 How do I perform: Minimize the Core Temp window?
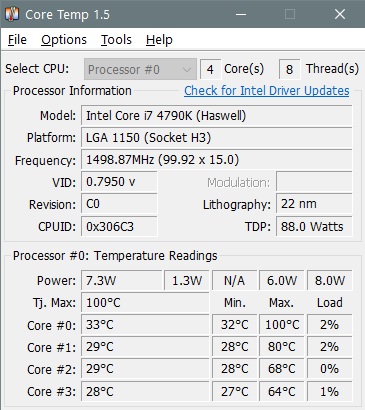[x=241, y=14]
